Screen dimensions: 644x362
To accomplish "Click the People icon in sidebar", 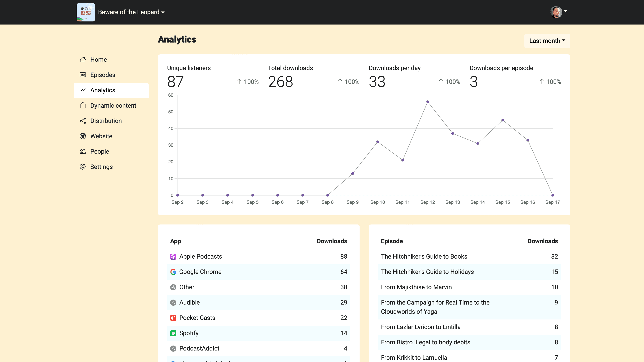I will [83, 151].
